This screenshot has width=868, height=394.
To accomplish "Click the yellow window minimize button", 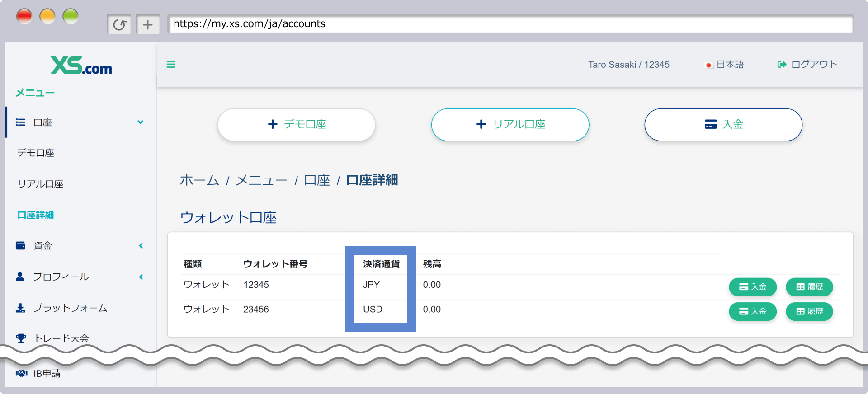I will [47, 17].
